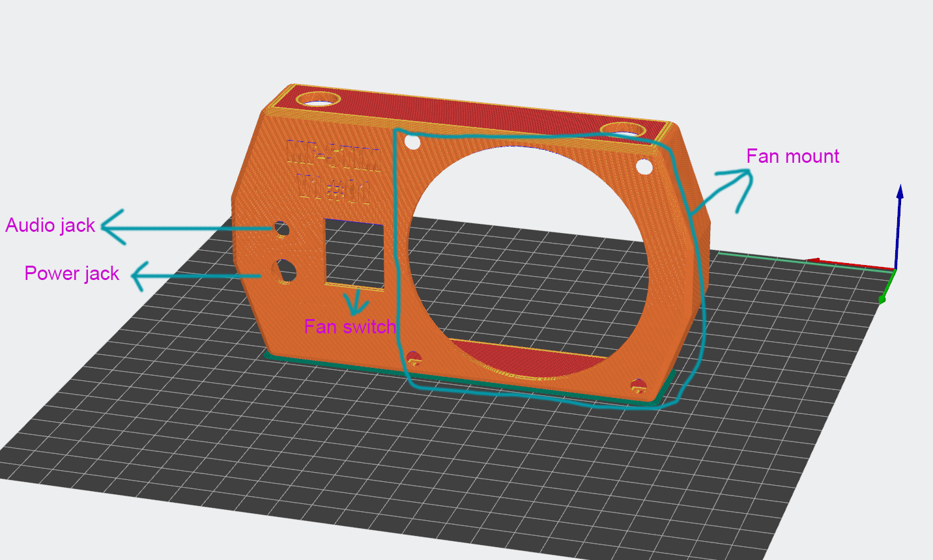Click the blue Z-axis arrow of the gizmo
Image resolution: width=933 pixels, height=560 pixels.
point(899,226)
